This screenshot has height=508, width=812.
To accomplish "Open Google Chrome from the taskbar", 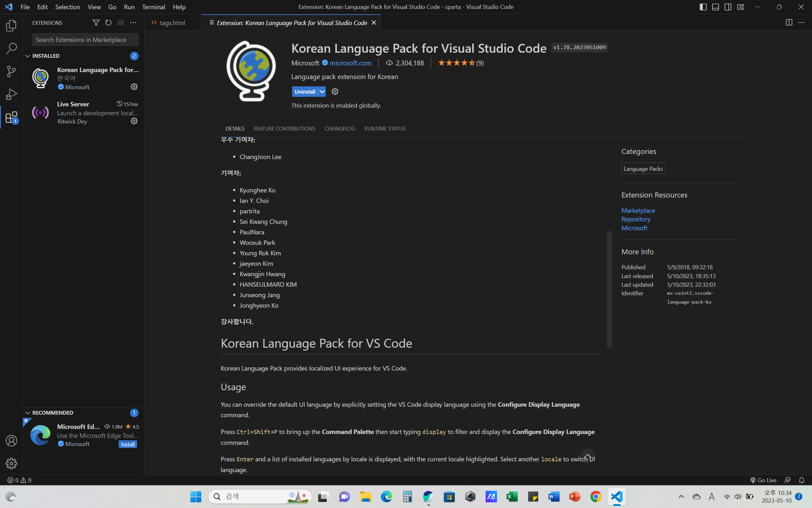I will [596, 497].
